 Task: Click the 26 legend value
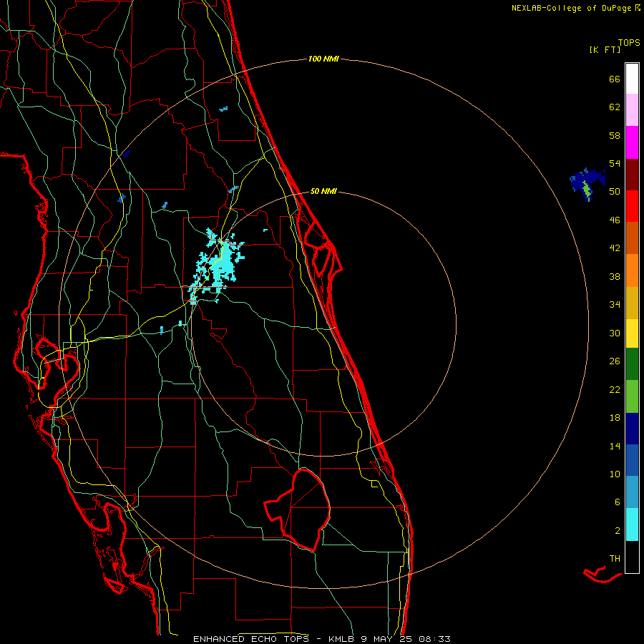[x=615, y=361]
